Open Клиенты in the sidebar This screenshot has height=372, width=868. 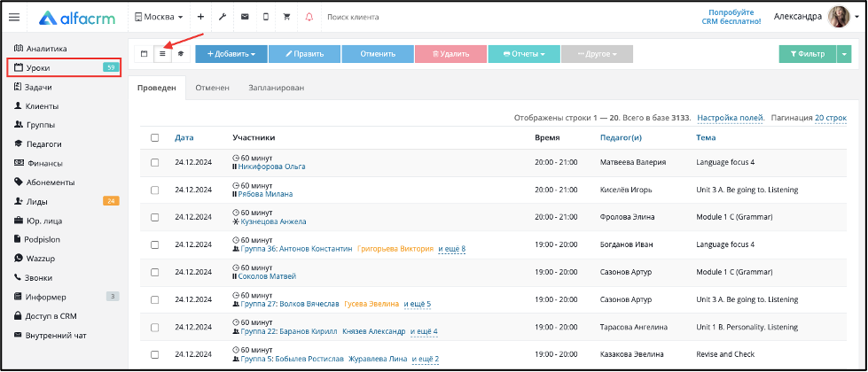click(x=42, y=106)
